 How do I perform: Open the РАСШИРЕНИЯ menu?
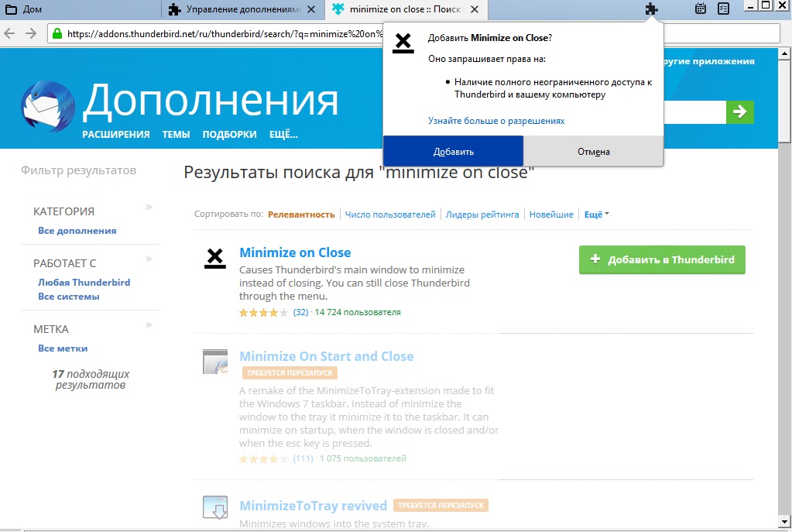click(116, 135)
